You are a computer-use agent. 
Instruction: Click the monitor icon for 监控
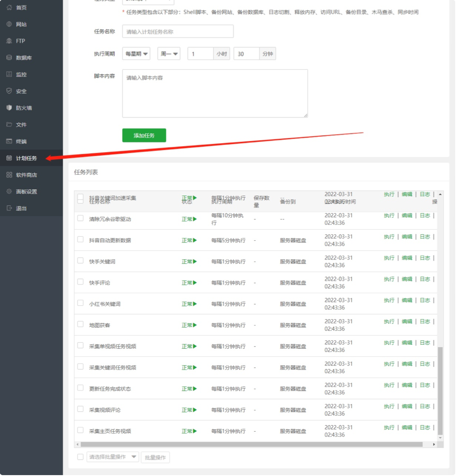click(x=9, y=74)
